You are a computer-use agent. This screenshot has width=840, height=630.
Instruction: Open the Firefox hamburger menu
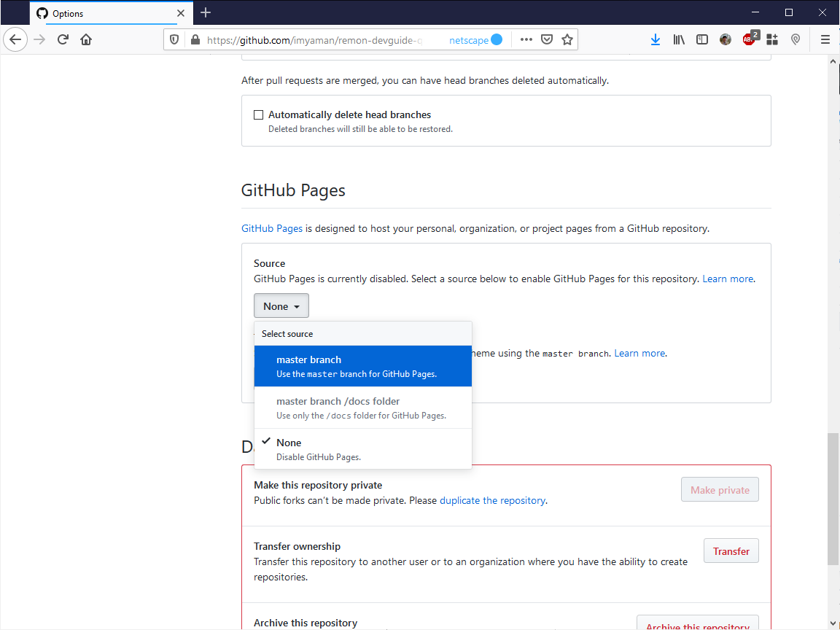(x=825, y=39)
